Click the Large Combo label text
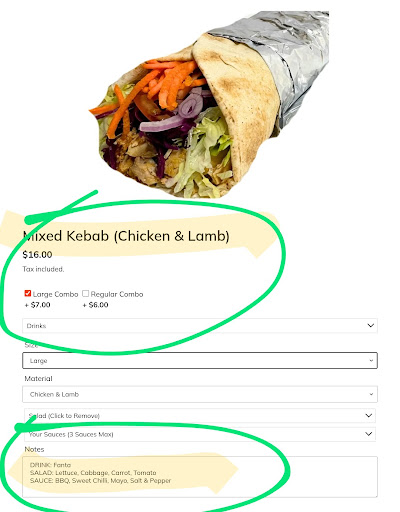 tap(55, 294)
